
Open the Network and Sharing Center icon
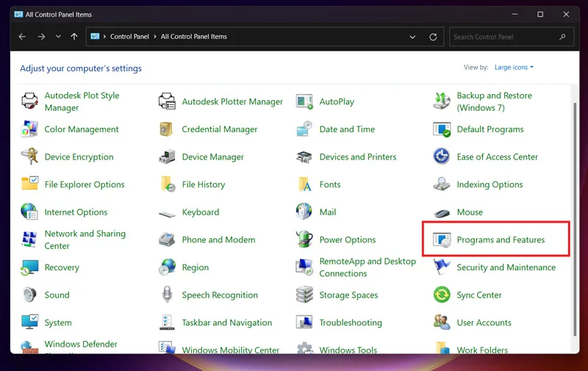pyautogui.click(x=29, y=239)
